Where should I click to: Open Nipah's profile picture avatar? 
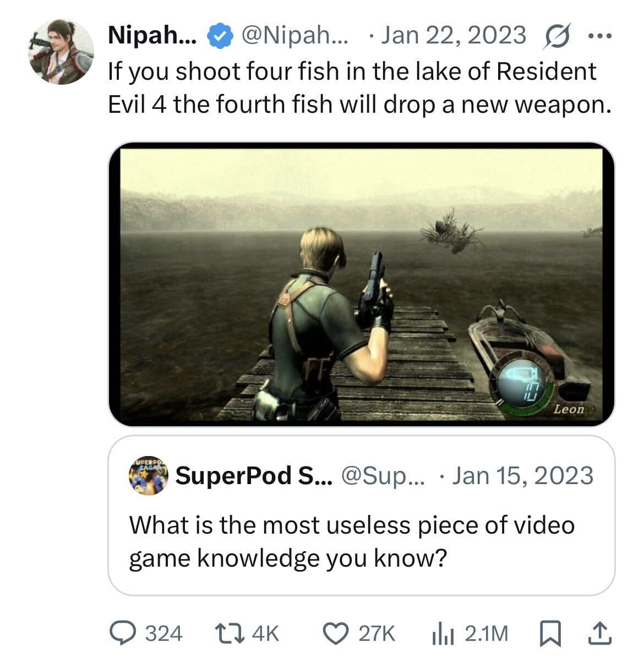coord(61,52)
